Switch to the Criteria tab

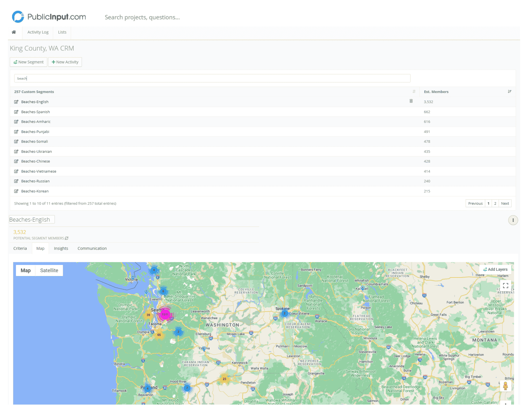pyautogui.click(x=20, y=248)
